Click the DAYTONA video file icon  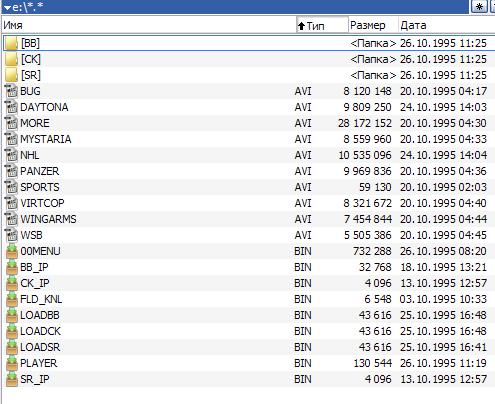point(11,107)
